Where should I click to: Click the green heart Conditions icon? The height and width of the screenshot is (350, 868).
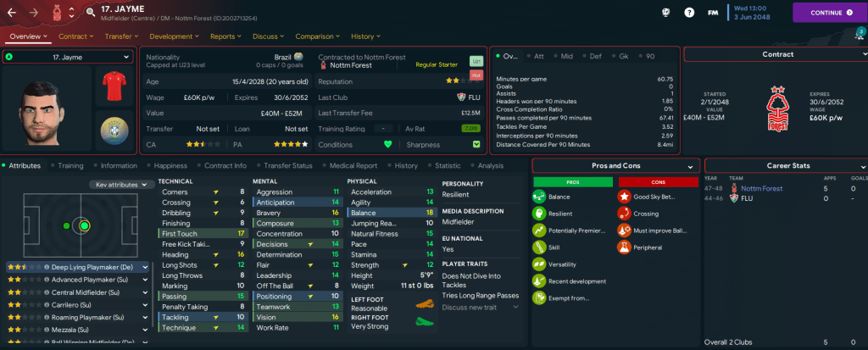(389, 144)
